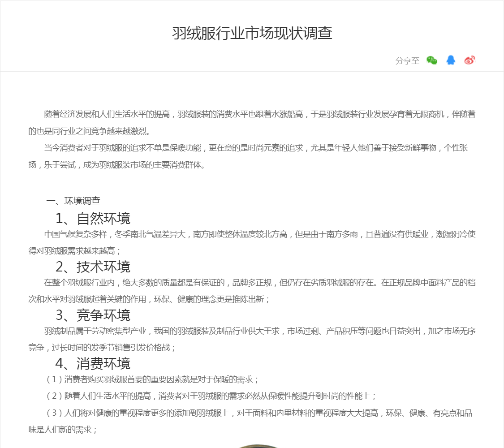Click the paragraph starting 随着经济发展和人们生活水平
This screenshot has height=448, width=504.
[x=252, y=122]
